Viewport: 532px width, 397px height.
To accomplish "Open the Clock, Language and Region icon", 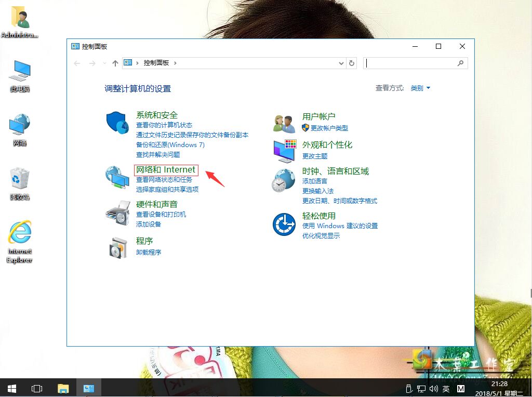I will (284, 180).
